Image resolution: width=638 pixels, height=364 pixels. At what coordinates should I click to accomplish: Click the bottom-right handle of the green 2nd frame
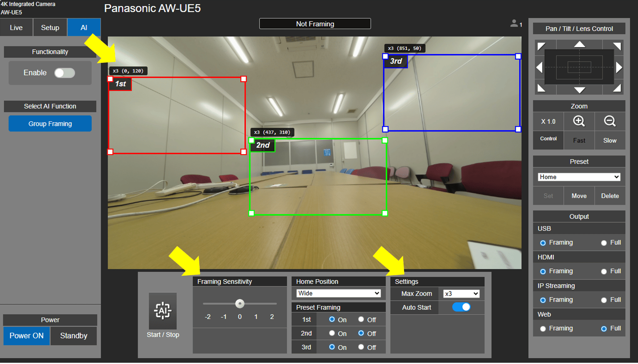(385, 213)
